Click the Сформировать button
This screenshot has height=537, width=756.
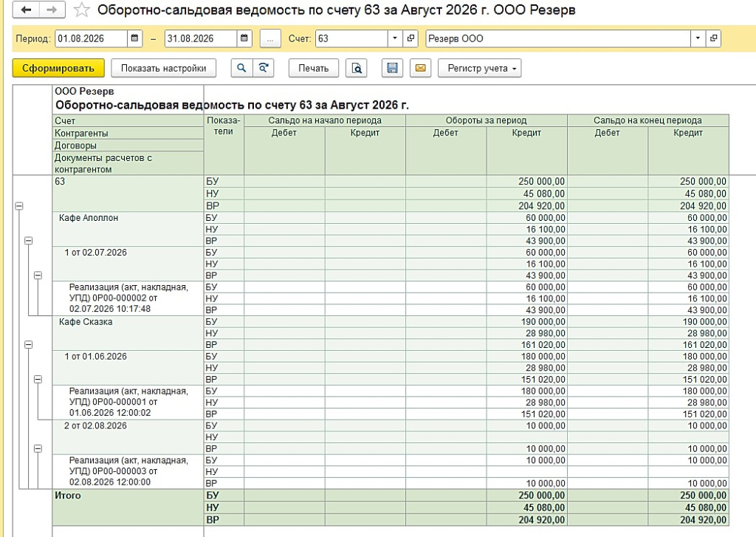(58, 68)
